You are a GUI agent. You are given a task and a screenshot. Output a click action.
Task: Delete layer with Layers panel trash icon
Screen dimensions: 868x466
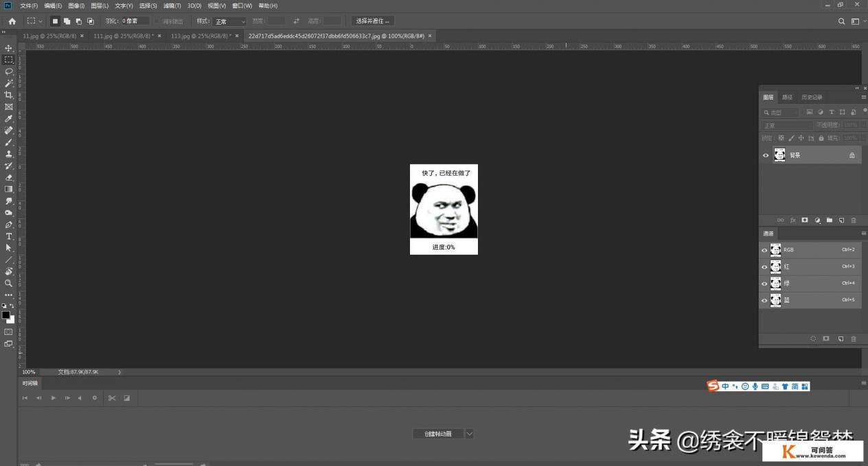coord(854,220)
